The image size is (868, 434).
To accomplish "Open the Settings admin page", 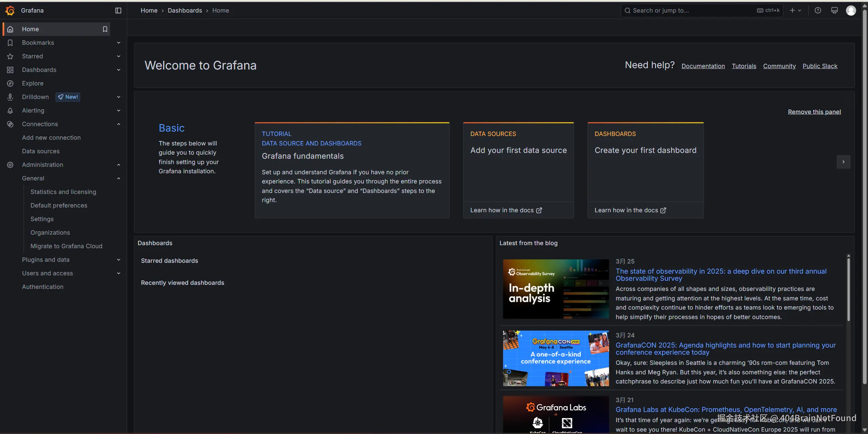I will point(42,219).
